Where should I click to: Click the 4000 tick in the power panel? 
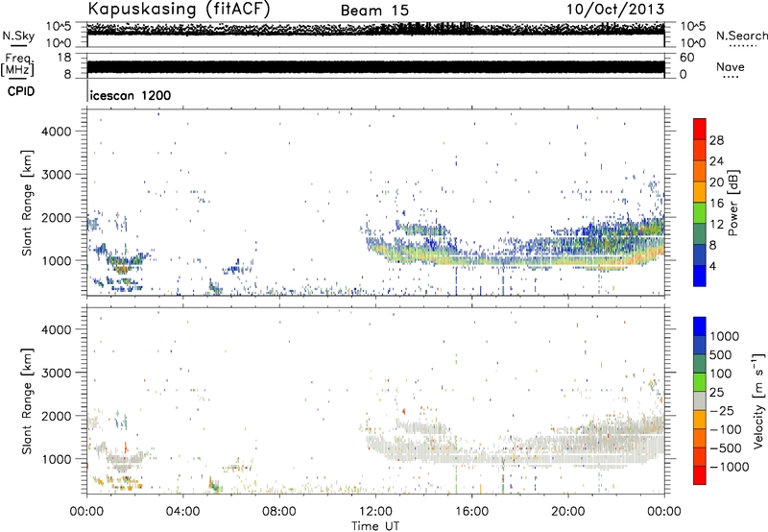56,132
